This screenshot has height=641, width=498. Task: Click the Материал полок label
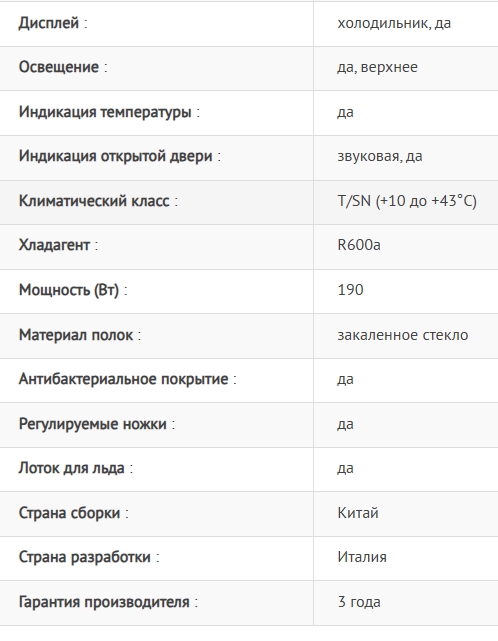coord(80,335)
